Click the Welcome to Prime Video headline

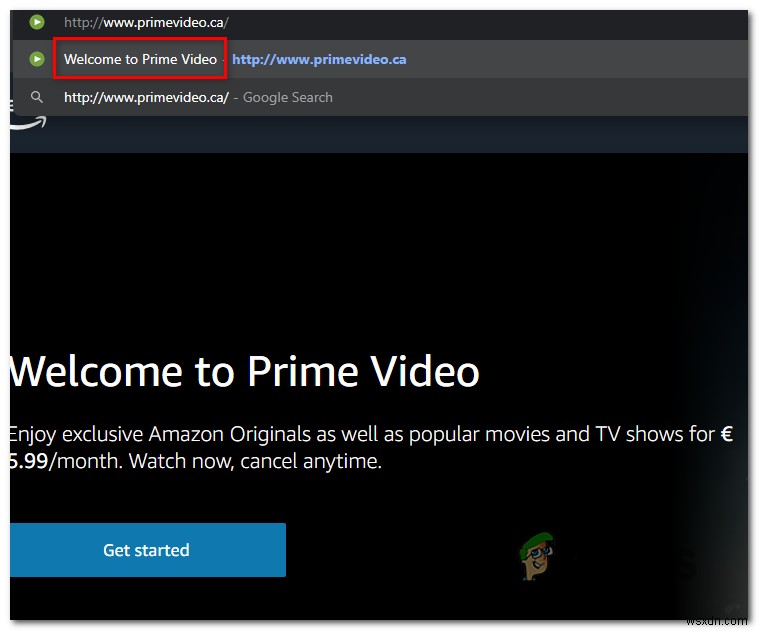coord(244,371)
